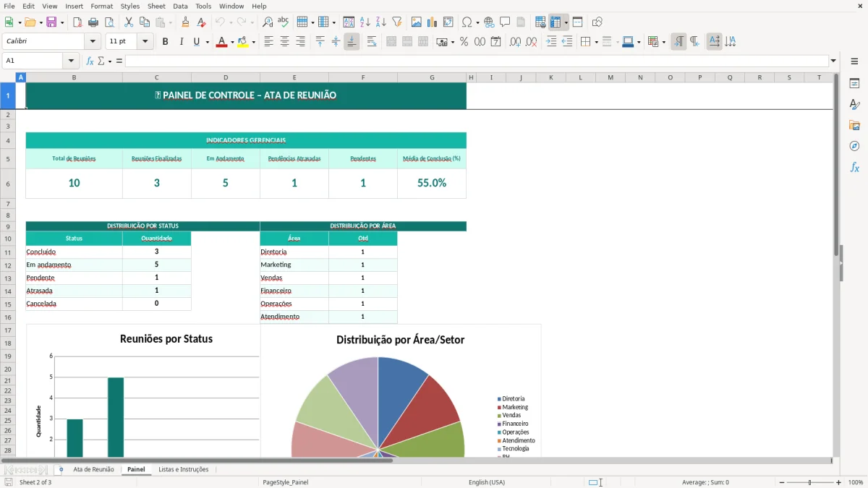This screenshot has width=868, height=488.
Task: Toggle Wrap Text button
Action: coord(372,42)
